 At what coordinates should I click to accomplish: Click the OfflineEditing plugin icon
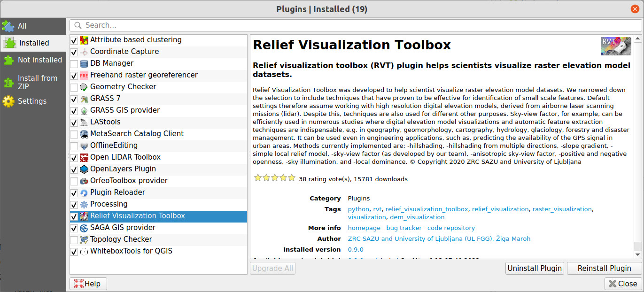point(84,146)
